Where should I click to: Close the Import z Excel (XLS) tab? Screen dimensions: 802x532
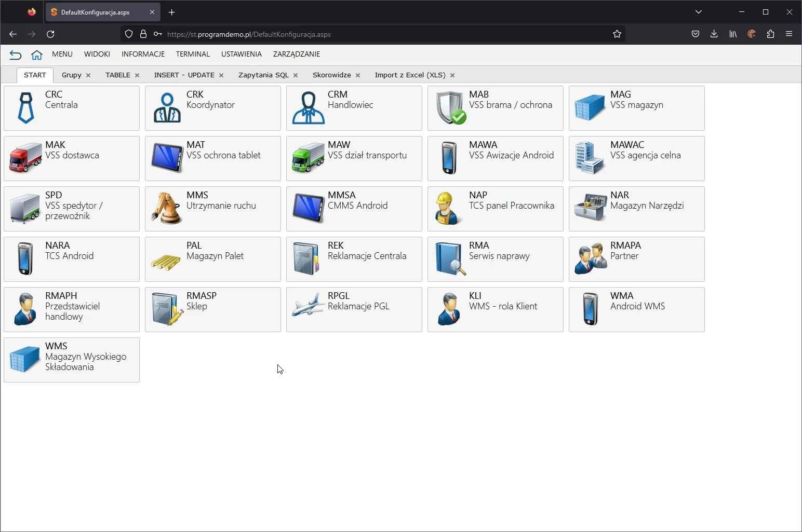tap(452, 75)
